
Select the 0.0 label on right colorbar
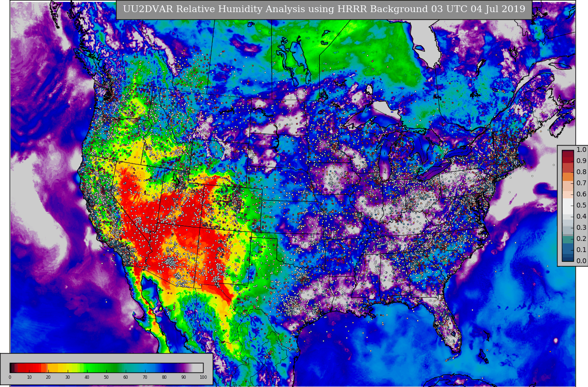(x=581, y=261)
